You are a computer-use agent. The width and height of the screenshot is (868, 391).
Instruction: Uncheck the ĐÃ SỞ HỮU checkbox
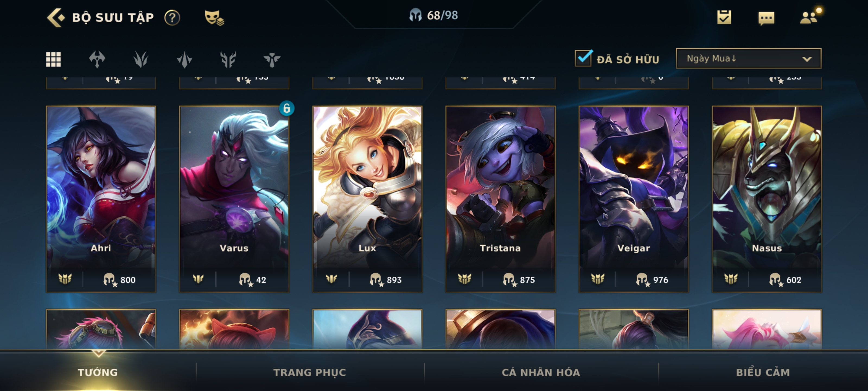coord(583,58)
